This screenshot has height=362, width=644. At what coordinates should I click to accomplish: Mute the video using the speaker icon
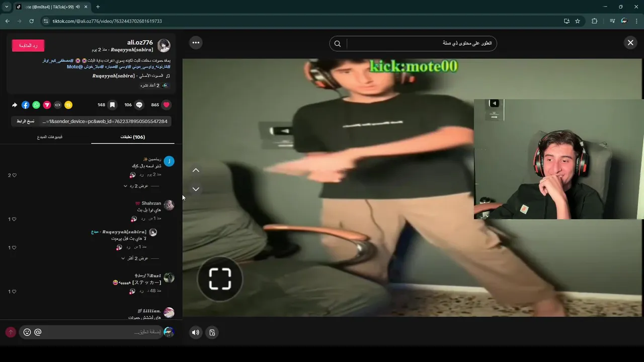pyautogui.click(x=195, y=332)
